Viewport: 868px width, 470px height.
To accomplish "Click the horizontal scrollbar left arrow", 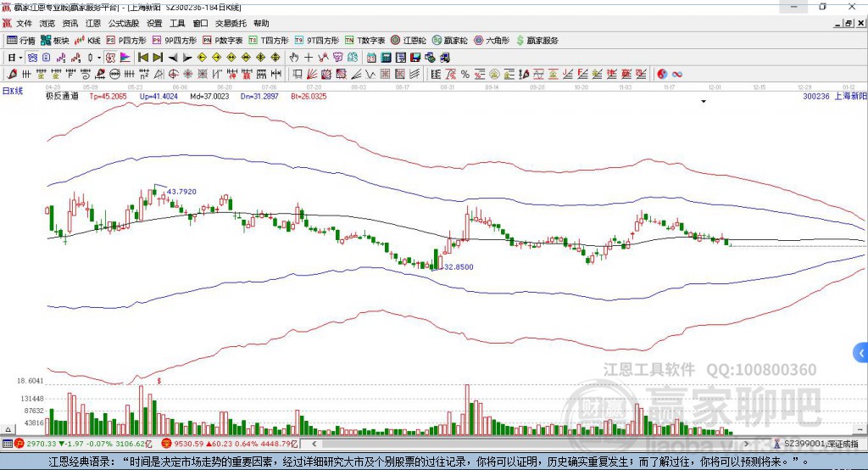I will pyautogui.click(x=314, y=444).
